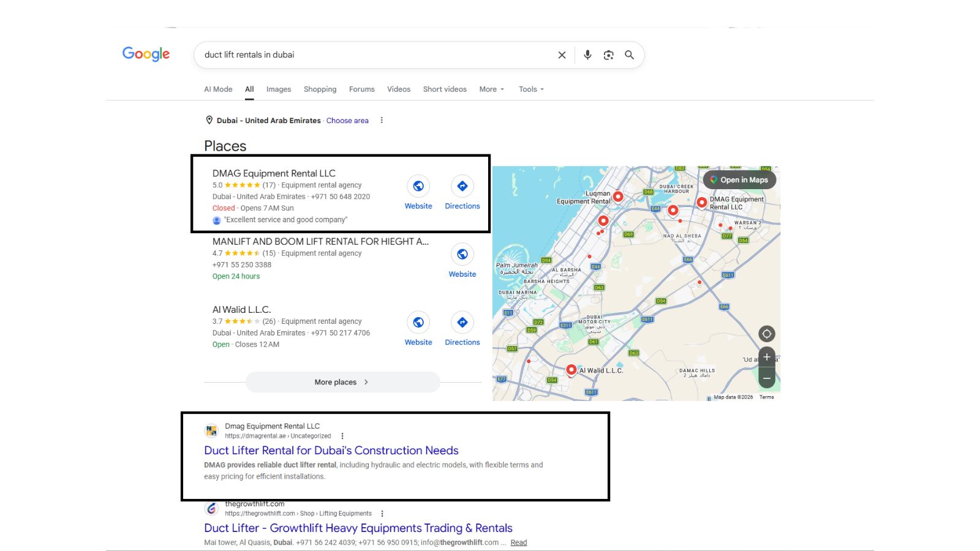Clear the search query with X icon
This screenshot has width=980, height=551.
coord(562,55)
